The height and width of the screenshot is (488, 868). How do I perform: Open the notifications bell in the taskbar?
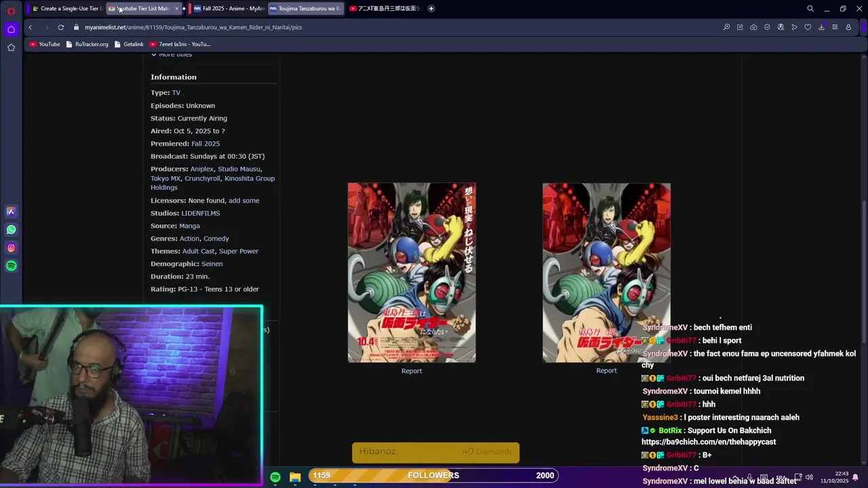pos(856,477)
